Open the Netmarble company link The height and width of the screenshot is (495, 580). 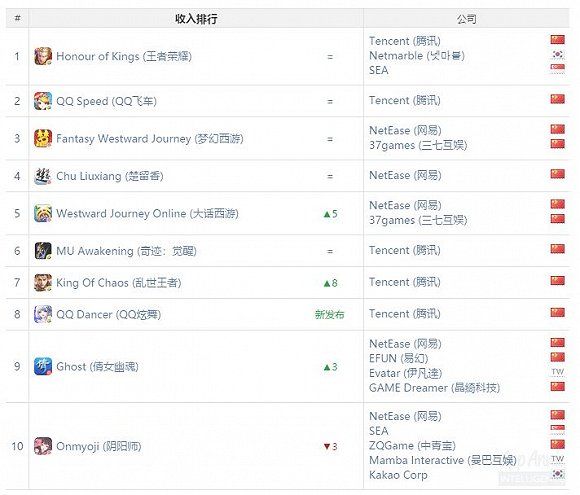click(417, 55)
